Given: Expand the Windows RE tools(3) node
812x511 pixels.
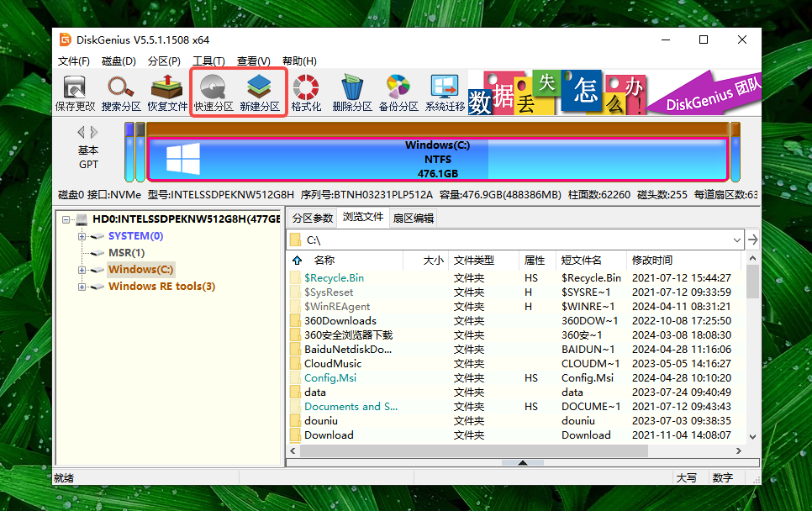Looking at the screenshot, I should 82,287.
